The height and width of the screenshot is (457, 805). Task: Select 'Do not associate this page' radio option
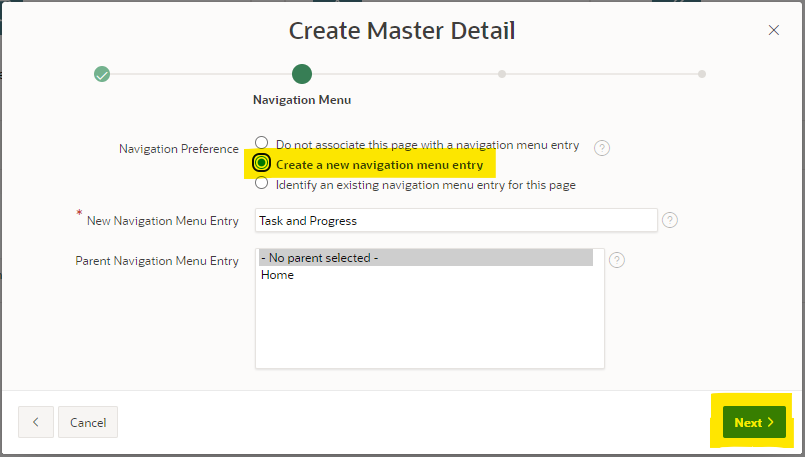coord(262,143)
